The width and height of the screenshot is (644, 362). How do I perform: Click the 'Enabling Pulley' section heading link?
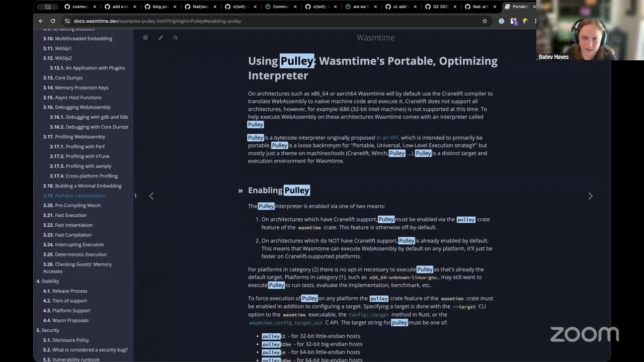point(279,190)
